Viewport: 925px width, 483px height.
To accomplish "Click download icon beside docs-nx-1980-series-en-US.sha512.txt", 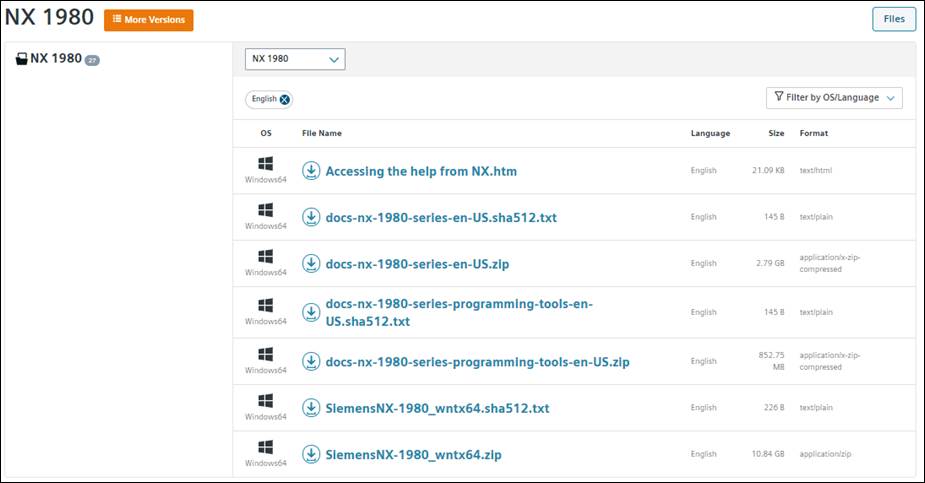I will coord(311,217).
